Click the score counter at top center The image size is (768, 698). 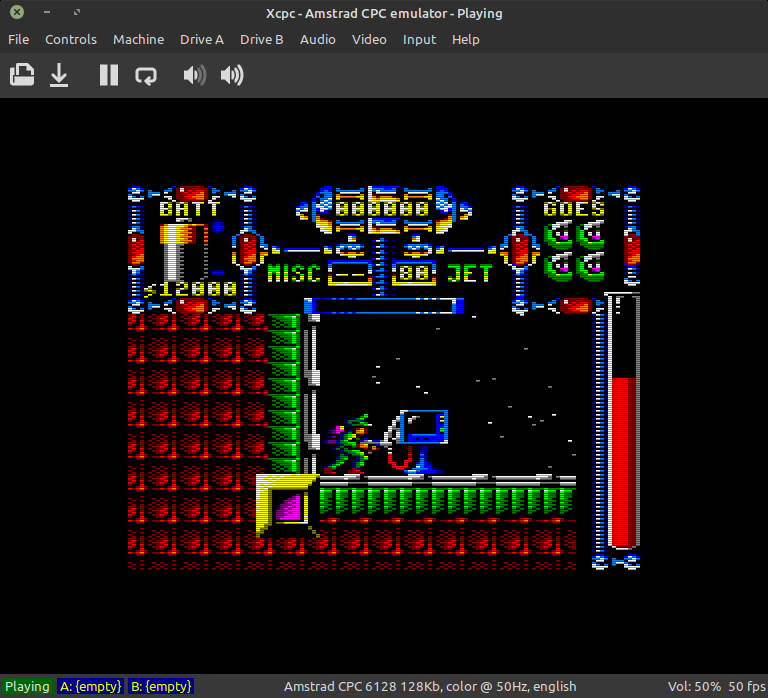(x=382, y=209)
